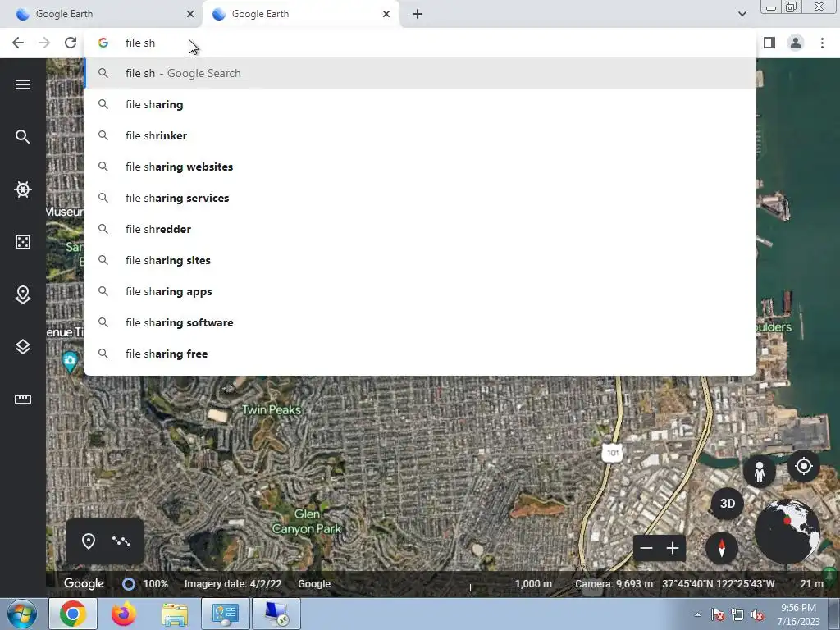Click the I'm Feeling Lucky dice icon
This screenshot has width=840, height=630.
coord(22,242)
